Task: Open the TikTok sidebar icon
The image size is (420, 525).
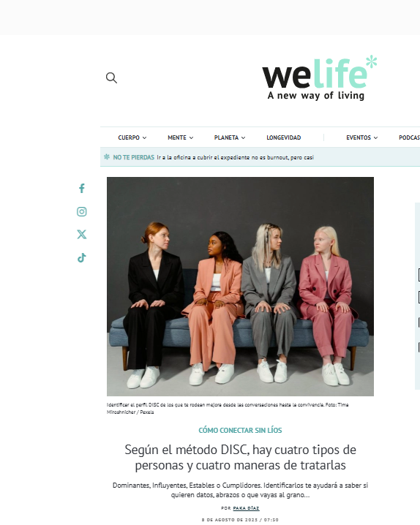Action: click(x=82, y=258)
